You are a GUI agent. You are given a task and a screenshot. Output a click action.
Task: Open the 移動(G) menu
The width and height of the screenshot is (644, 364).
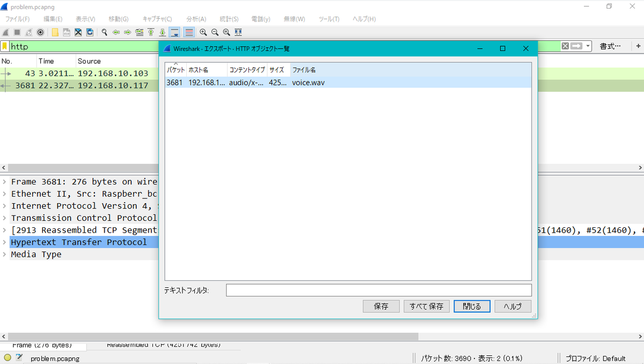coord(118,19)
